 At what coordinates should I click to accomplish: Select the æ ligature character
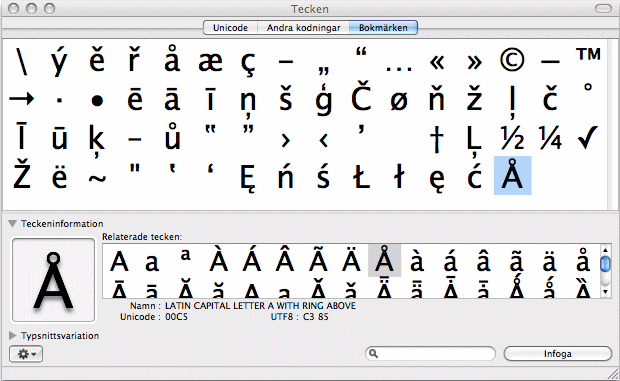(x=210, y=62)
